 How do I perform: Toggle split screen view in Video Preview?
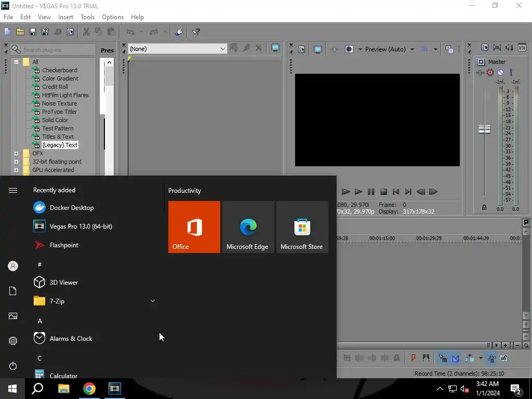(x=349, y=49)
